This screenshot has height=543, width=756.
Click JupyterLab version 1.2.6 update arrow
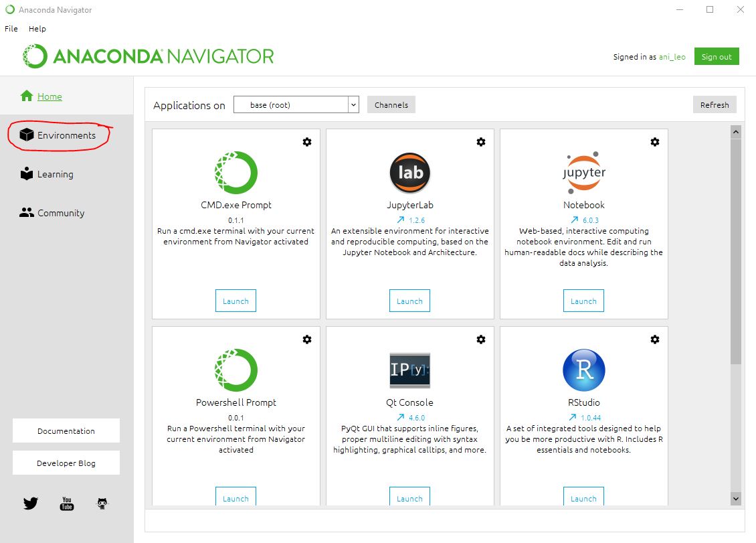click(401, 220)
